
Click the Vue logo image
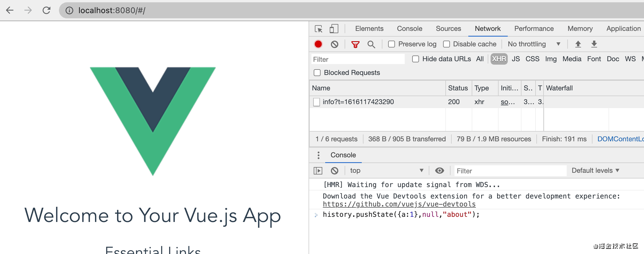coord(153,121)
